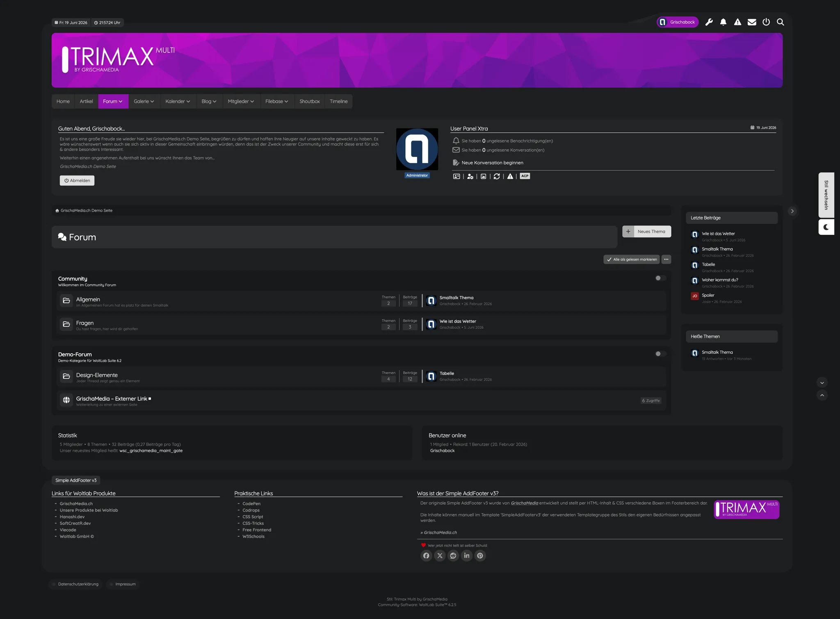Jump to page top with up chevron
This screenshot has width=840, height=619.
[x=822, y=395]
